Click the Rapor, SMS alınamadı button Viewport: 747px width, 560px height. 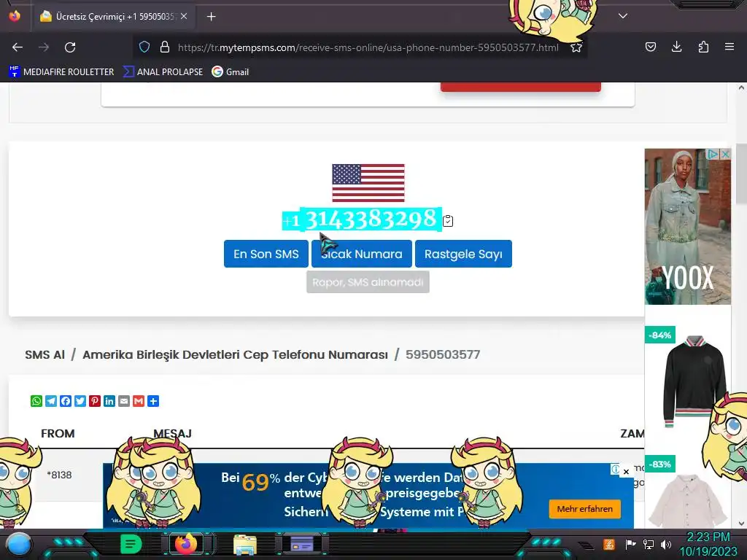pos(368,282)
